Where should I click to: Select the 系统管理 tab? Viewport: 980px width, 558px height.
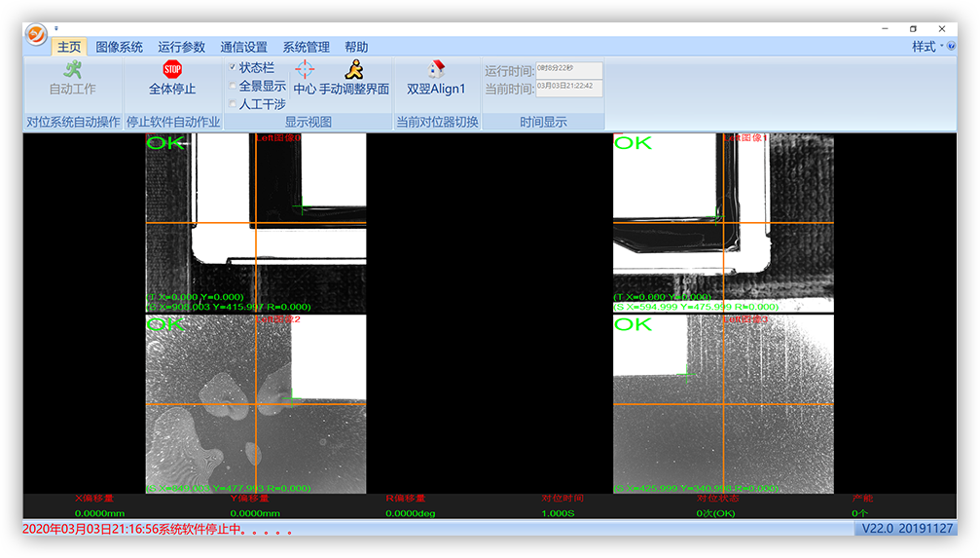point(306,47)
